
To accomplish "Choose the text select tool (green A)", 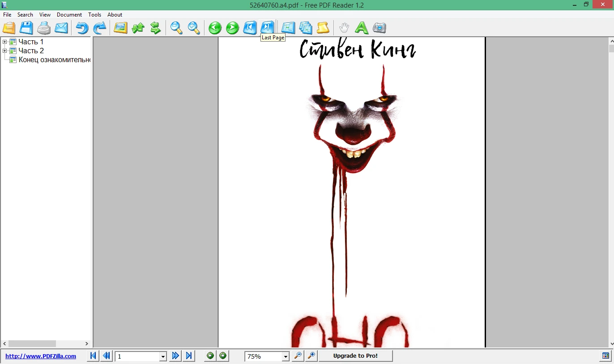I will [x=362, y=28].
